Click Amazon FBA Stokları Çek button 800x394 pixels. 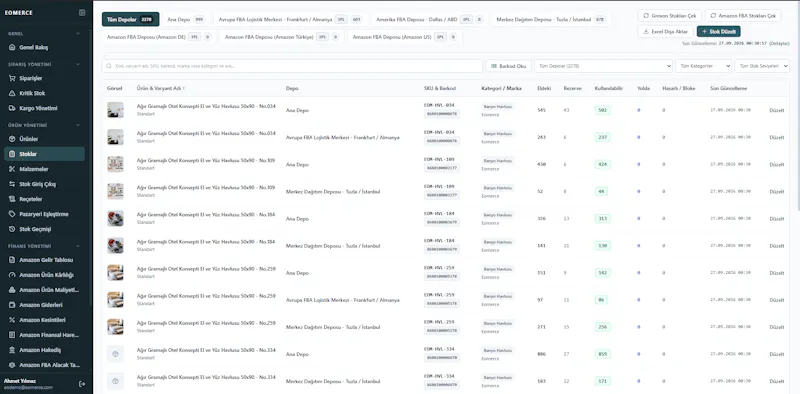743,16
